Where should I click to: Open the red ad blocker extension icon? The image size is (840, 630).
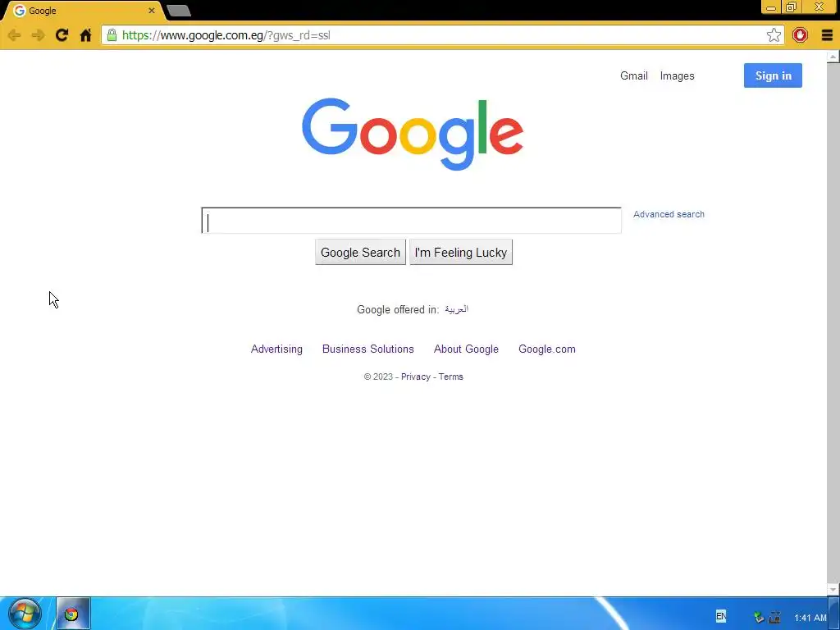800,35
